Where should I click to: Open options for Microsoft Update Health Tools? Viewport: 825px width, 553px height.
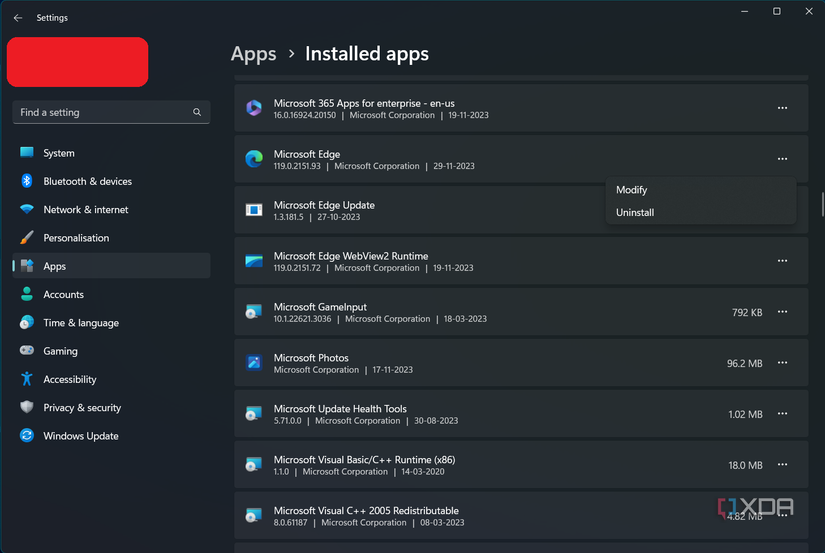pyautogui.click(x=782, y=414)
